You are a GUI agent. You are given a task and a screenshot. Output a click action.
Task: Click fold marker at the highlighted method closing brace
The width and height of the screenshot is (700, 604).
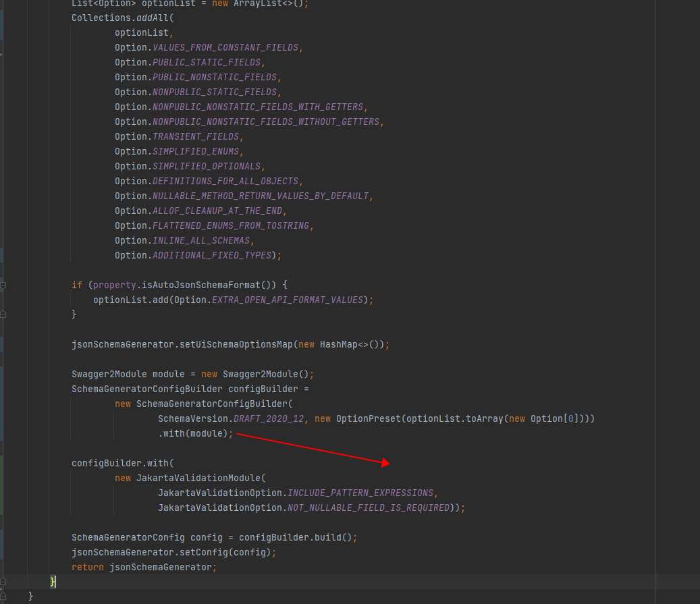[3, 581]
